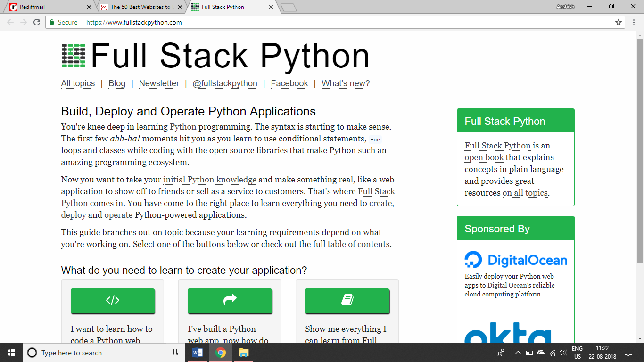
Task: Click the deploy link in the paragraph
Action: coord(74,215)
